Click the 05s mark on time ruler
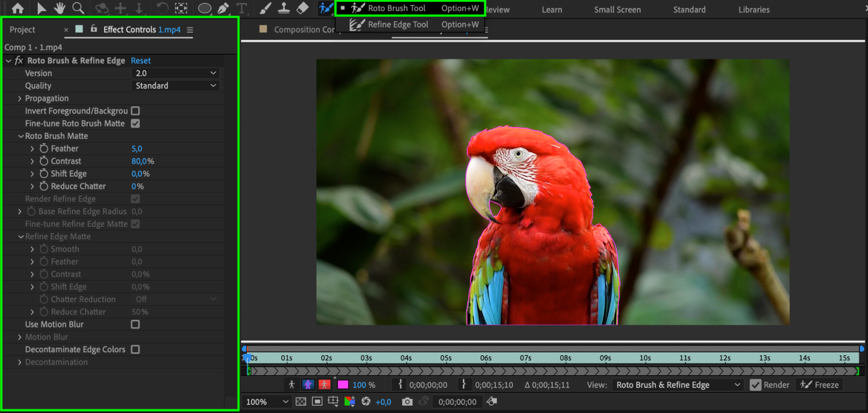The height and width of the screenshot is (413, 868). (x=446, y=358)
